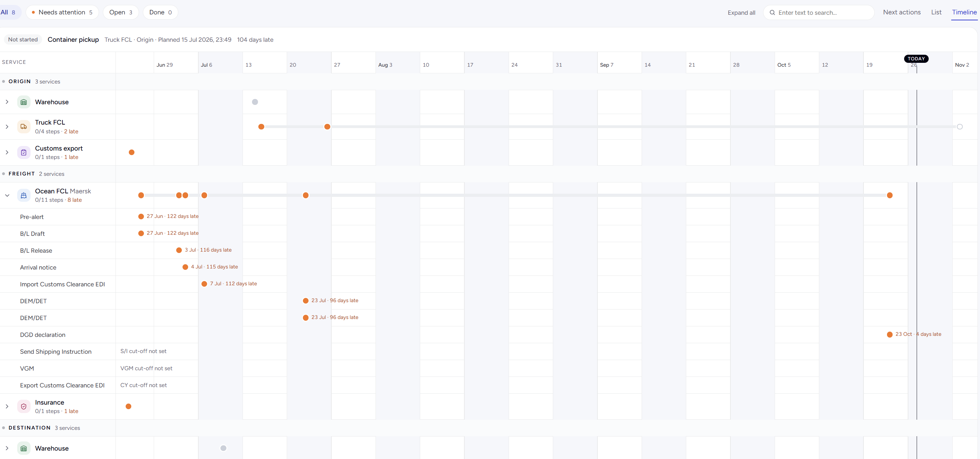Click 'CY cut-off not set' text

coord(144,385)
